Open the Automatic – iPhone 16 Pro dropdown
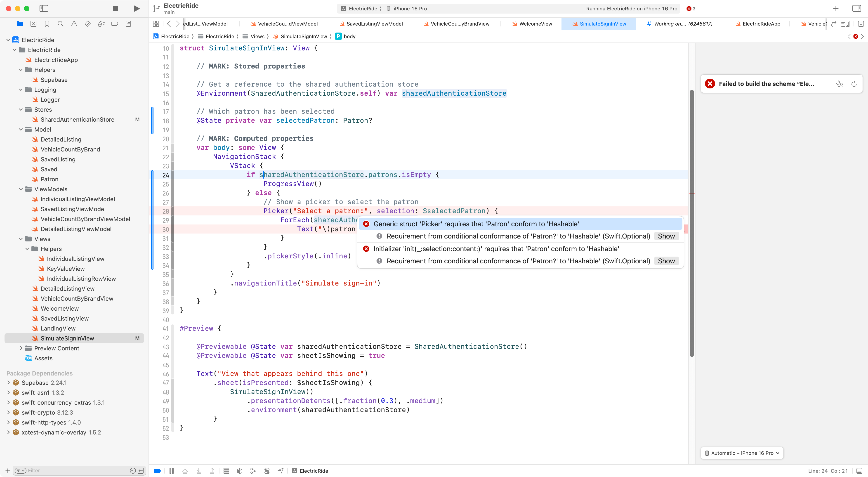This screenshot has height=477, width=868. pos(742,453)
